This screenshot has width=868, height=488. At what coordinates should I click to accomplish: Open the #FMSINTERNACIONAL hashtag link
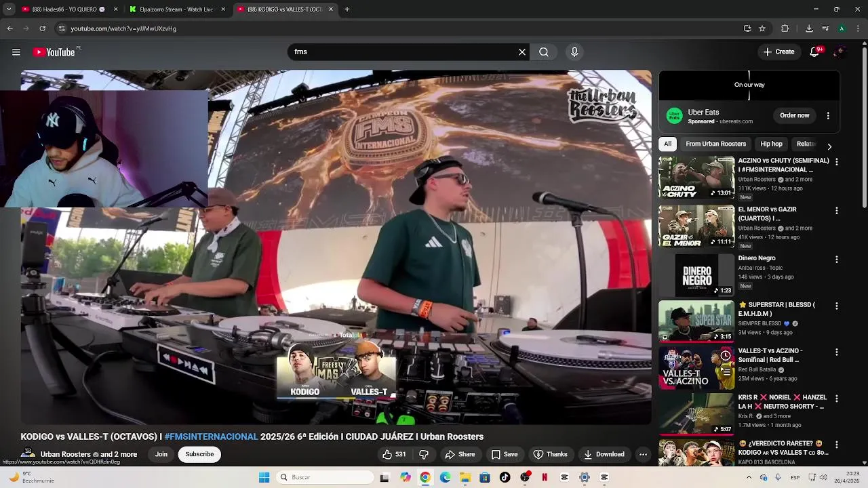coord(211,436)
